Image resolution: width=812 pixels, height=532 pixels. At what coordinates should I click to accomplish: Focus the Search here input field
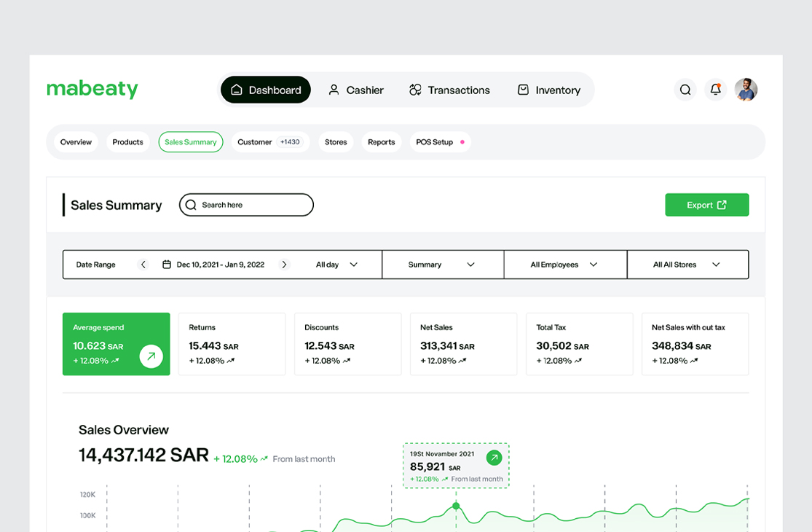246,205
